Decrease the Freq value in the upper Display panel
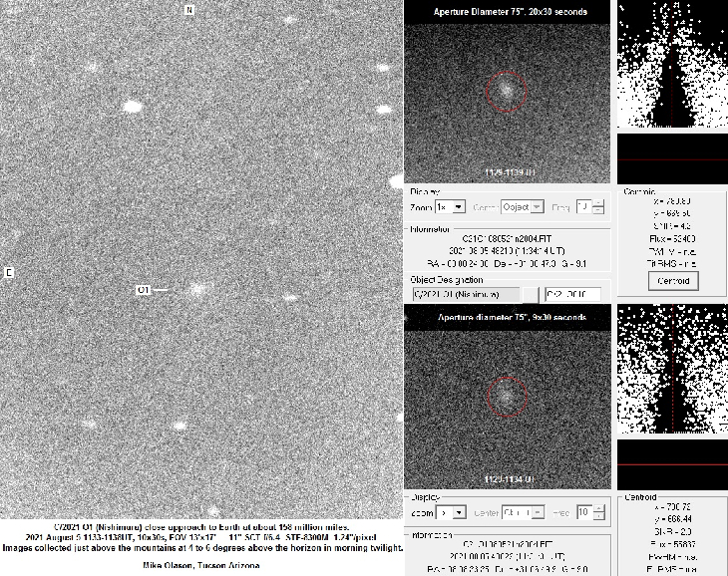This screenshot has height=576, width=728. click(598, 210)
